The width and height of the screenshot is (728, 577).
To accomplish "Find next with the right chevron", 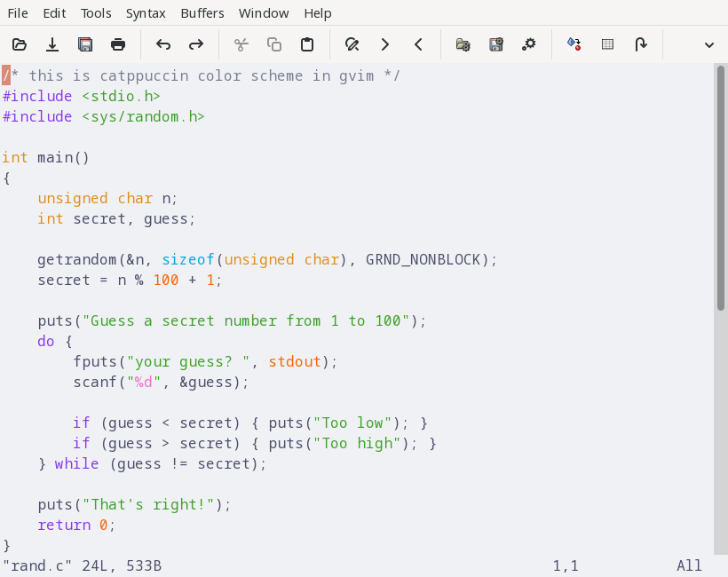I will click(385, 44).
